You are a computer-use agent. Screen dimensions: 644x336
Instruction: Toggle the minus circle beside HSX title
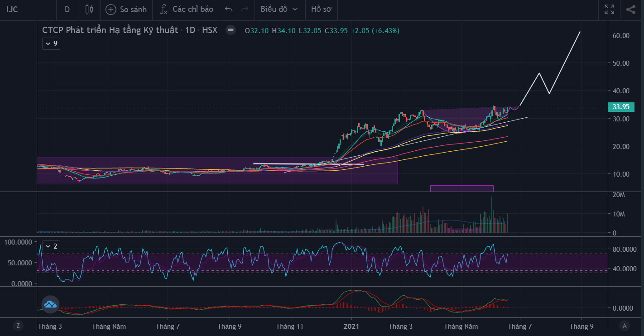point(231,30)
